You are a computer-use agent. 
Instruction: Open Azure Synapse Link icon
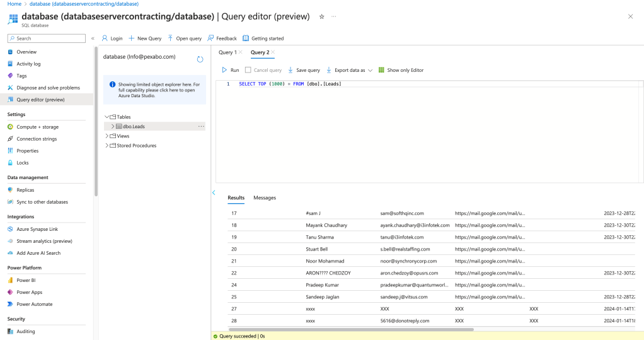coord(10,229)
